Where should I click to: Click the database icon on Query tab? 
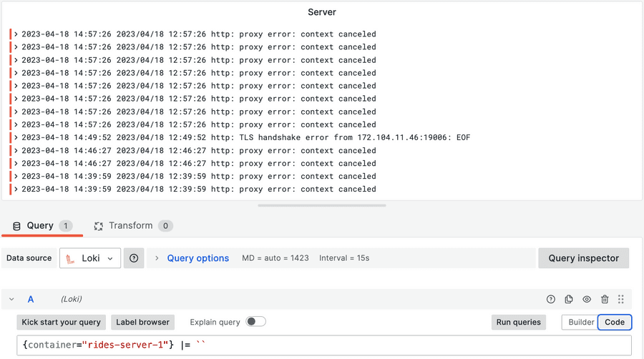16,226
